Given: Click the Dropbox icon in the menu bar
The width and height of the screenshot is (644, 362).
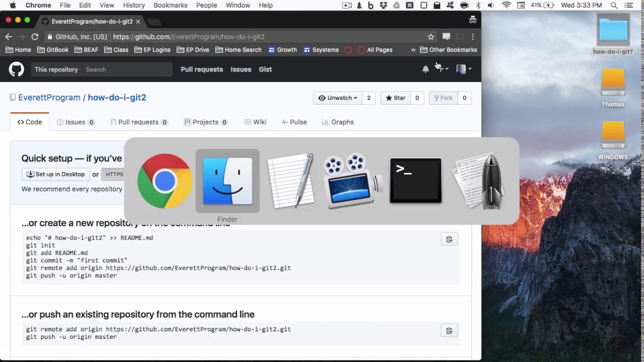Looking at the screenshot, I should point(383,5).
